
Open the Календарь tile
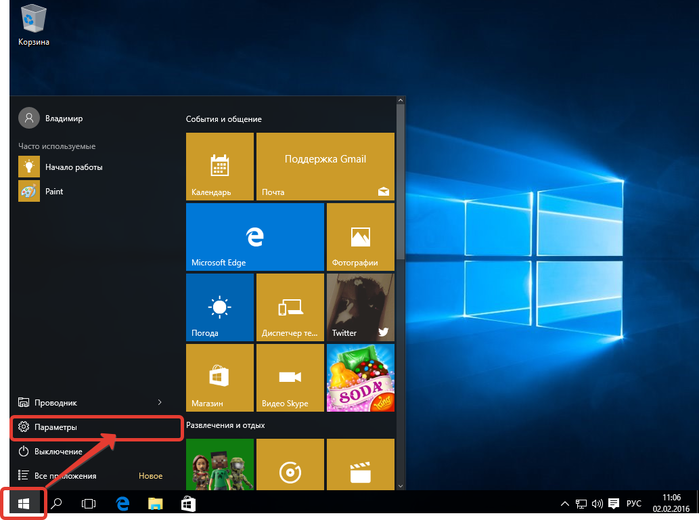click(x=220, y=166)
